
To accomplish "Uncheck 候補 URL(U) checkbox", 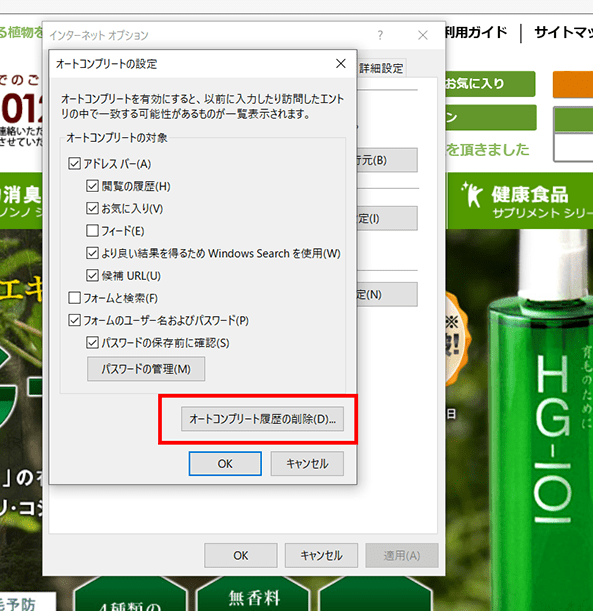I will (92, 275).
